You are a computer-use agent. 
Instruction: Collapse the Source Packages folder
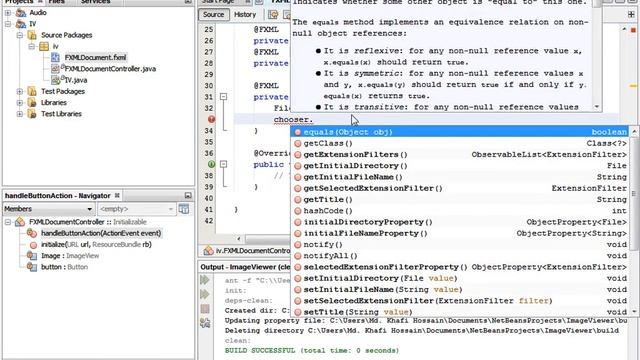20,36
